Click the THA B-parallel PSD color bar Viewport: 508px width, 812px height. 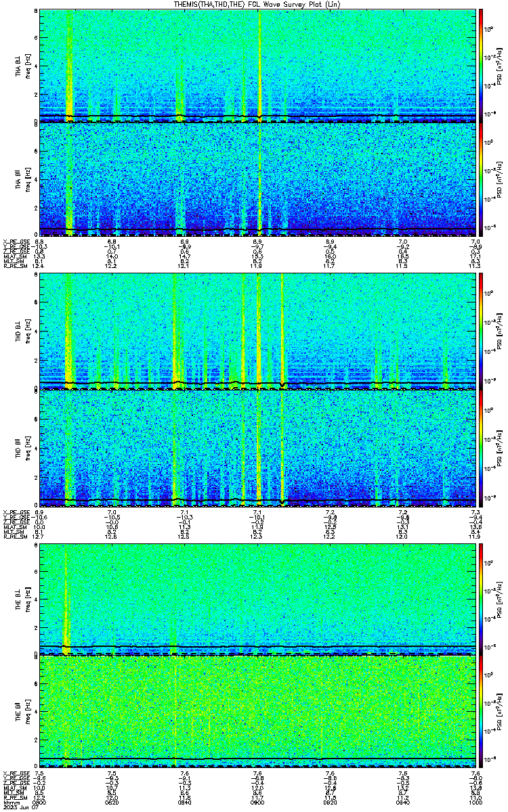[482, 179]
